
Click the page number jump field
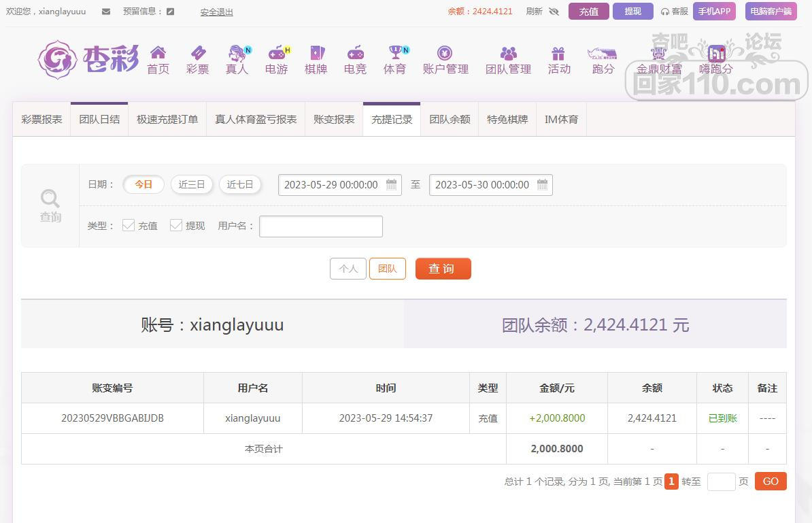point(722,482)
